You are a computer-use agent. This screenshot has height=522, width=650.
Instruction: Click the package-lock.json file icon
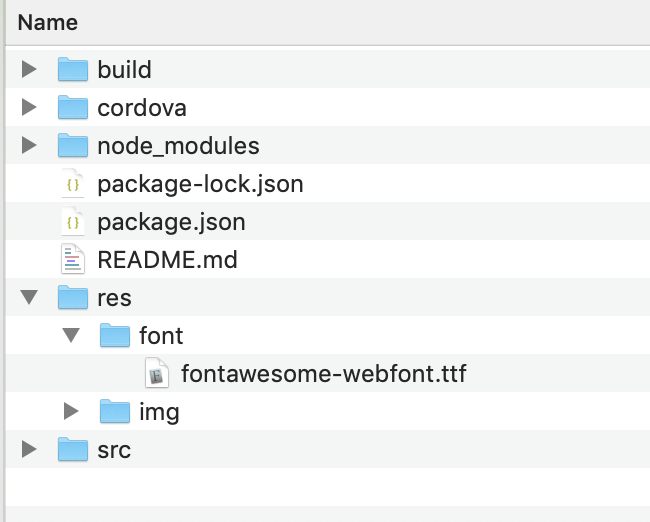73,184
